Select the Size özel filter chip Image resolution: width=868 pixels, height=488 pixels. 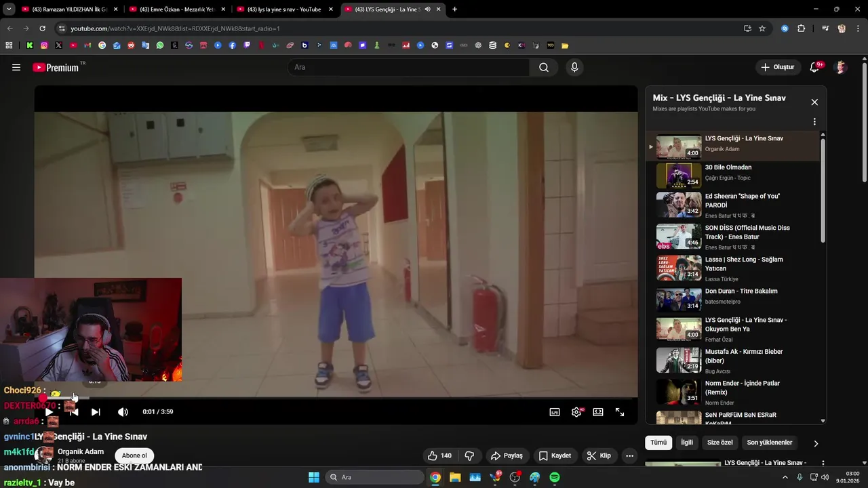pos(720,443)
